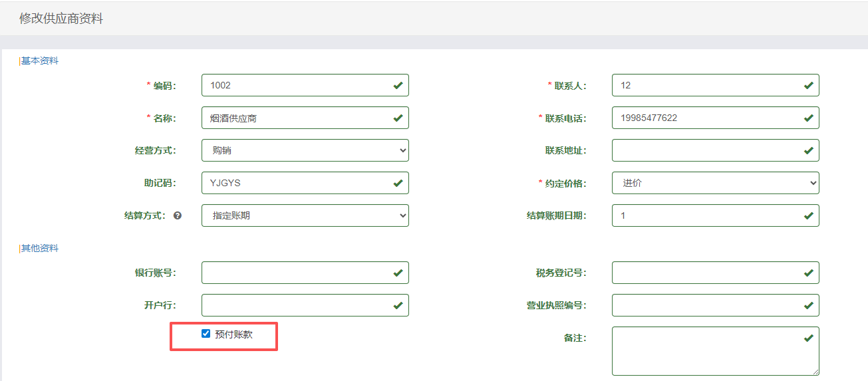This screenshot has height=381, width=868.
Task: Expand the 结算方式 dropdown showing 指定账期
Action: coord(305,215)
